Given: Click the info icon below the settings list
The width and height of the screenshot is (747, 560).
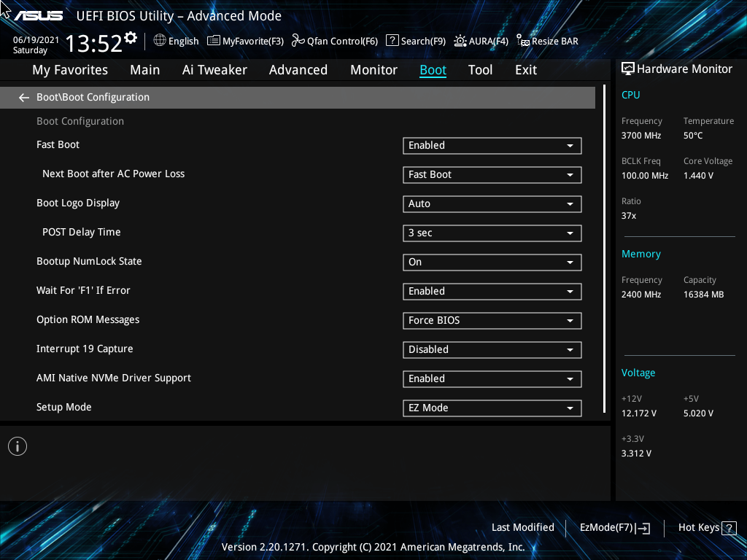Looking at the screenshot, I should pos(17,446).
